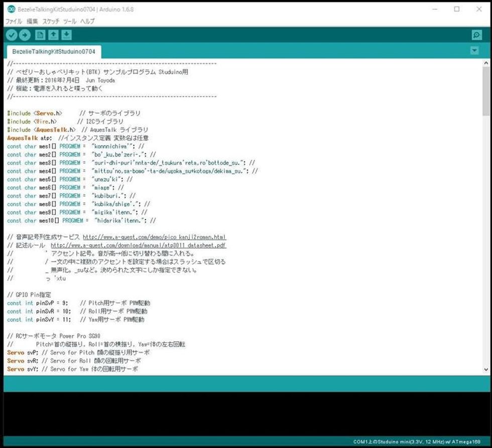
Task: Click the editor scrollbar up arrow
Action: pyautogui.click(x=485, y=63)
